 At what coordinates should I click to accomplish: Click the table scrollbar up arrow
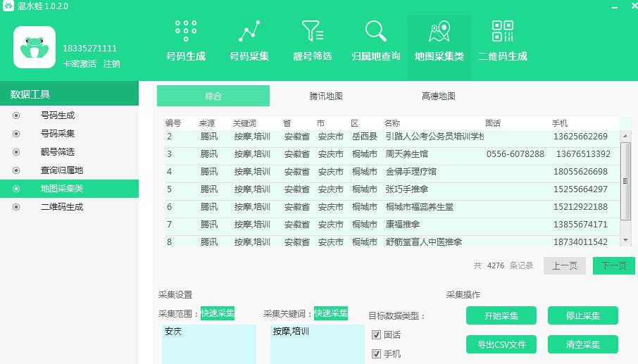(x=625, y=136)
